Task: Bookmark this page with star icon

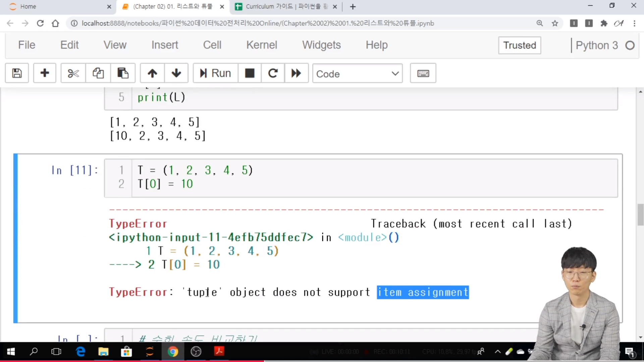Action: click(555, 23)
